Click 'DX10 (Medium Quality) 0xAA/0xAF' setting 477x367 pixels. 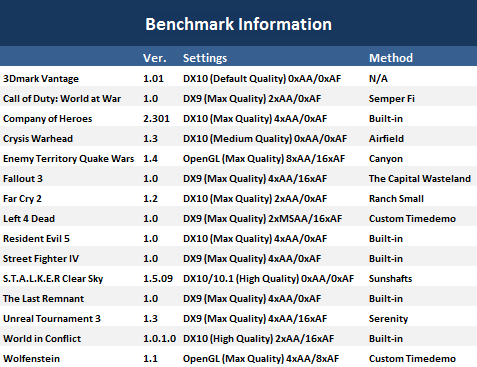coord(265,139)
